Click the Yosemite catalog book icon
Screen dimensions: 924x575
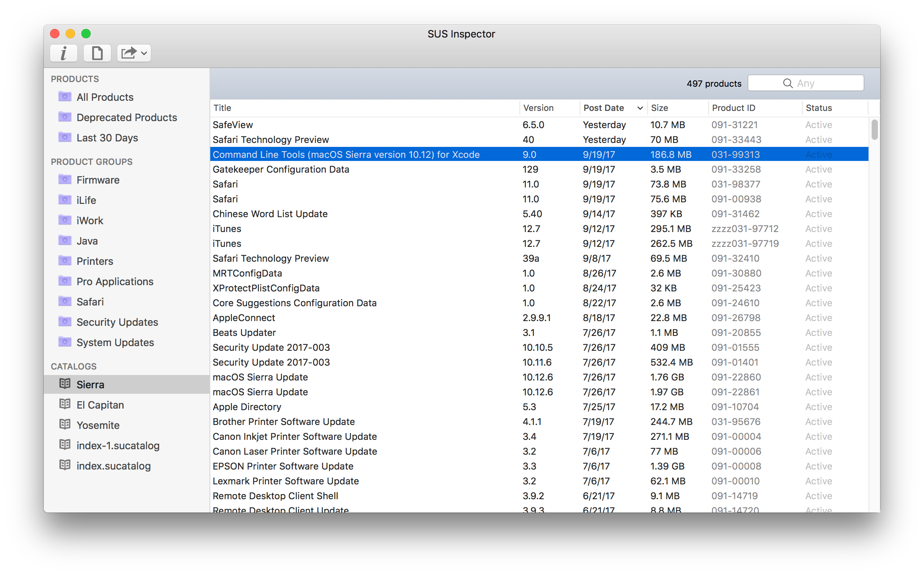point(65,424)
